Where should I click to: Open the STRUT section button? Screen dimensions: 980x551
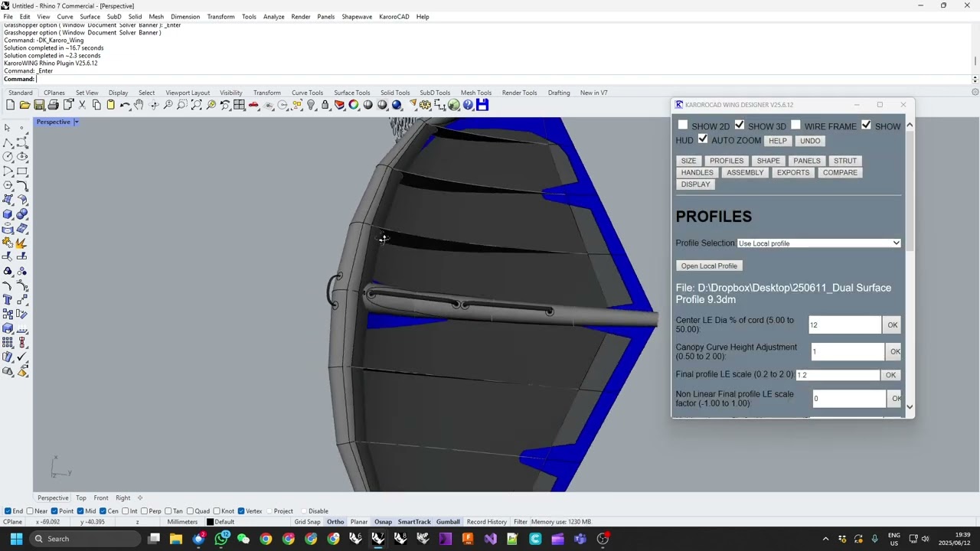[845, 161]
